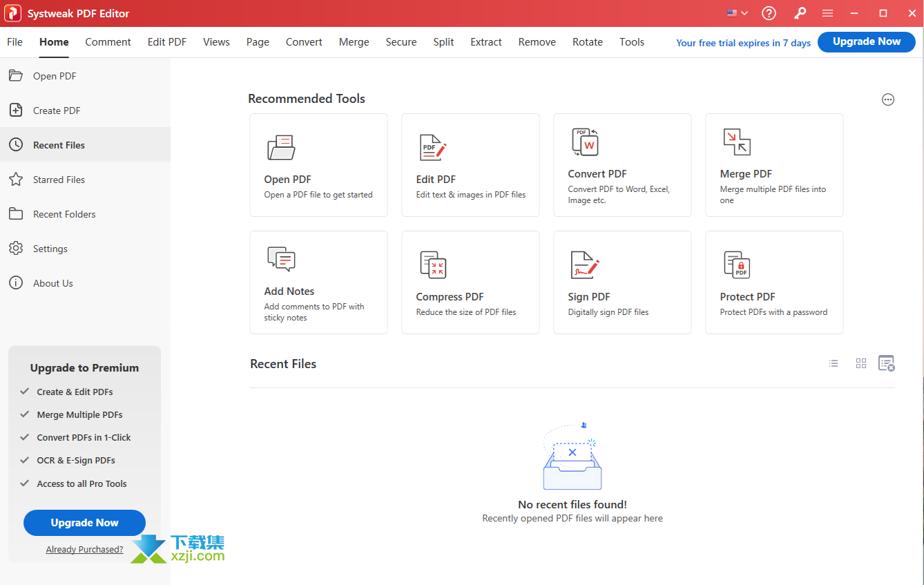The height and width of the screenshot is (585, 924).
Task: Click the Systweak PDF Editor logo icon
Action: point(12,13)
